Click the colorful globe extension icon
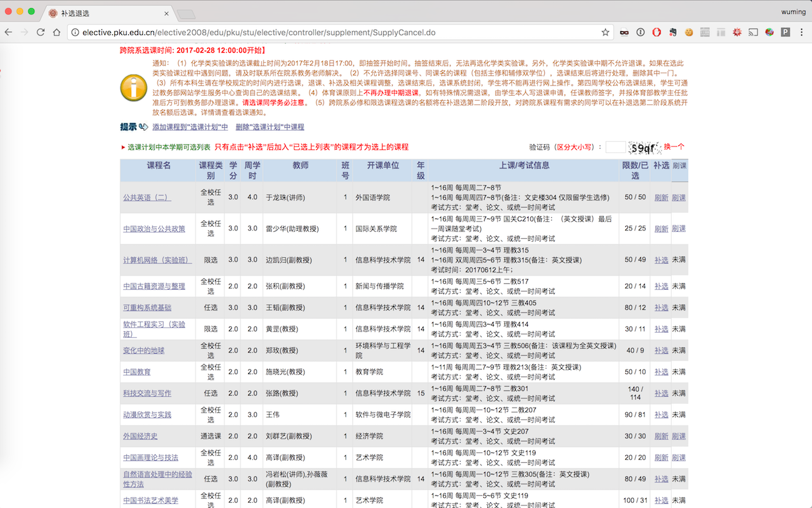The height and width of the screenshot is (508, 812). pyautogui.click(x=769, y=32)
